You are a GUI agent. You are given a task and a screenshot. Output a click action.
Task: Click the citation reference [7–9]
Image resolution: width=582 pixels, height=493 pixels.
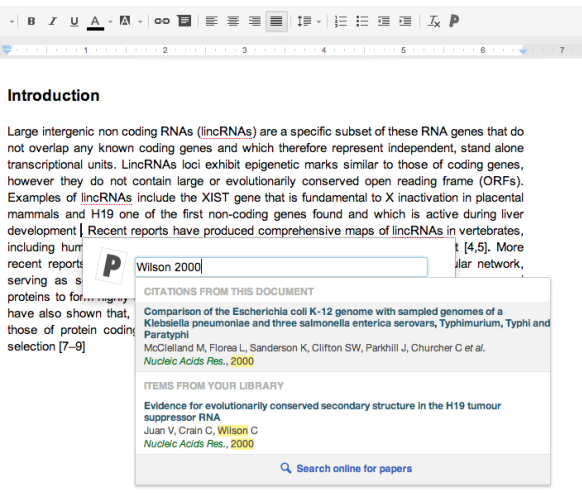(x=72, y=347)
